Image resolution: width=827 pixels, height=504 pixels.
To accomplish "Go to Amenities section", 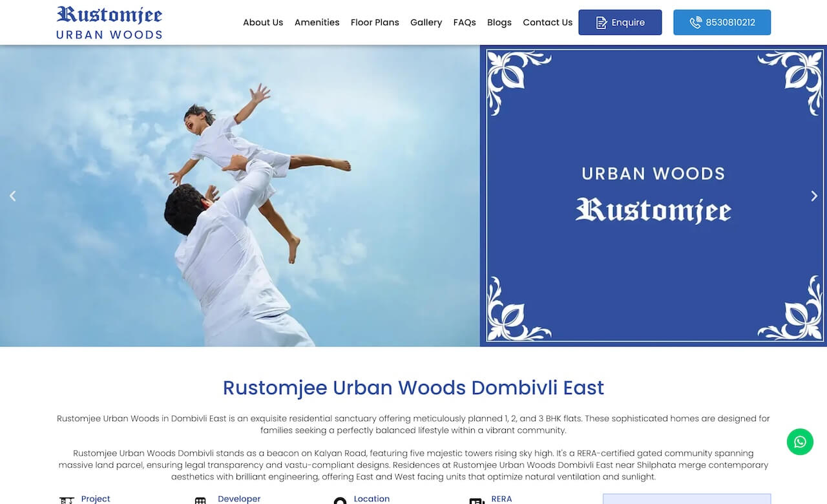I will [317, 22].
